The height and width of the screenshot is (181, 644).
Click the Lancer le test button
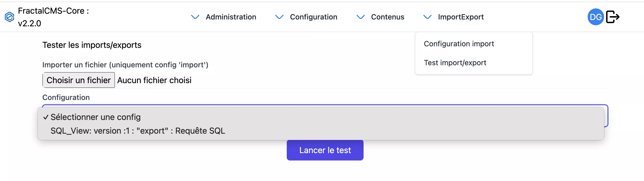[x=325, y=150]
